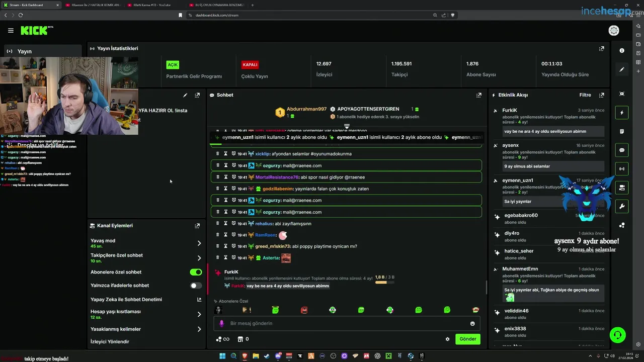Collapse the pinned gifters bar in chat
The width and height of the screenshot is (644, 362).
pyautogui.click(x=347, y=126)
